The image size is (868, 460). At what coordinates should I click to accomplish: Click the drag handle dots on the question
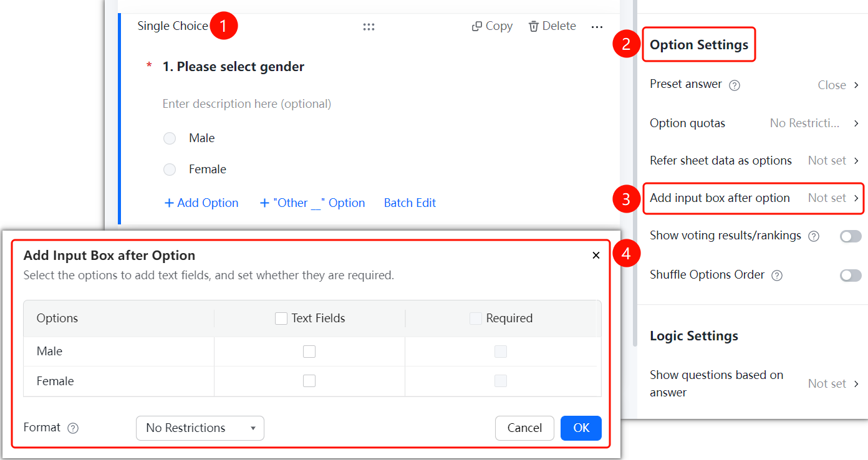(x=369, y=27)
